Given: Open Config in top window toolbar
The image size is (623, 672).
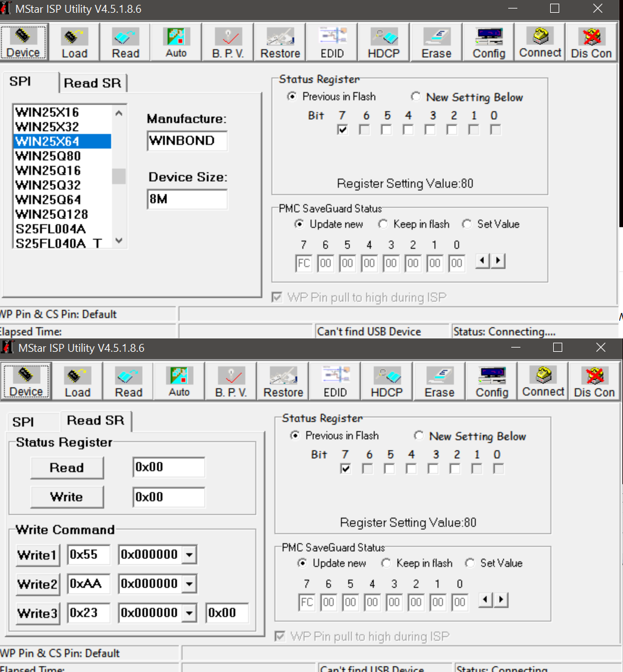Looking at the screenshot, I should 489,42.
